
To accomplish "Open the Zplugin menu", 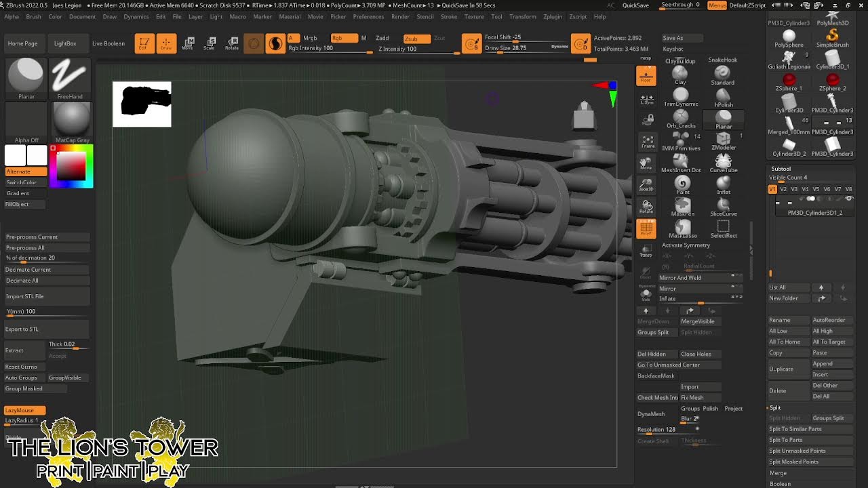I will pyautogui.click(x=553, y=17).
